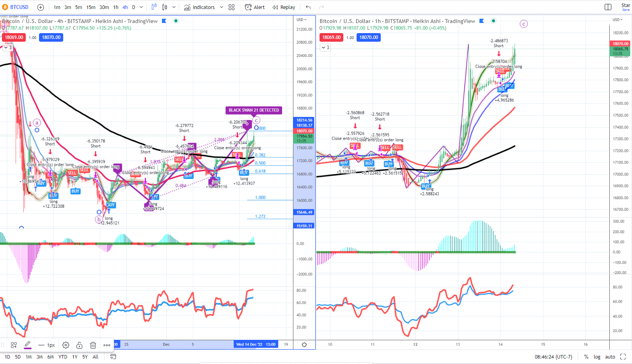The width and height of the screenshot is (632, 364).
Task: Create a new Alert
Action: point(255,7)
